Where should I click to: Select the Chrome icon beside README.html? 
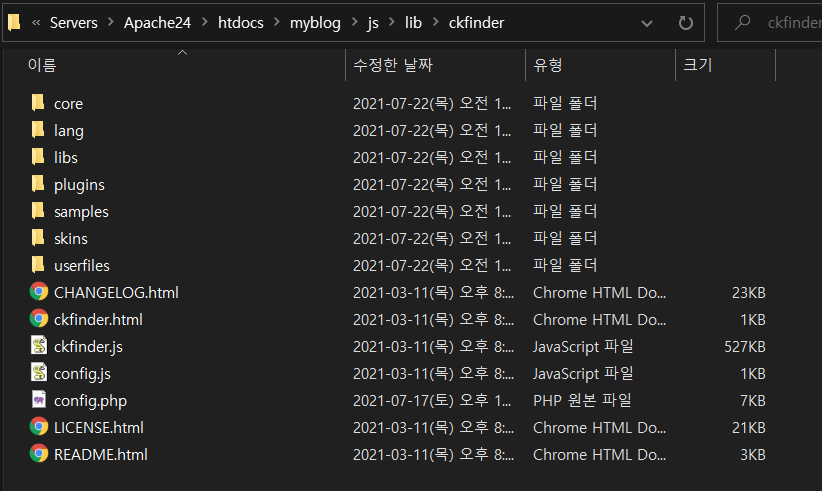(39, 454)
